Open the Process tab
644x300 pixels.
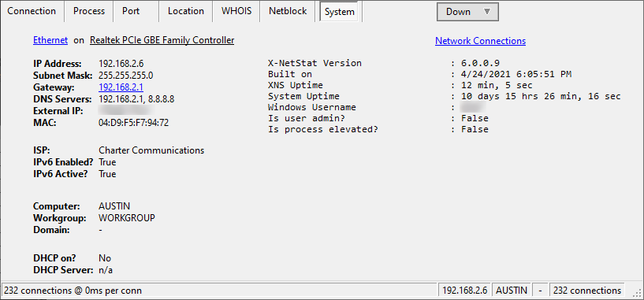coord(89,11)
